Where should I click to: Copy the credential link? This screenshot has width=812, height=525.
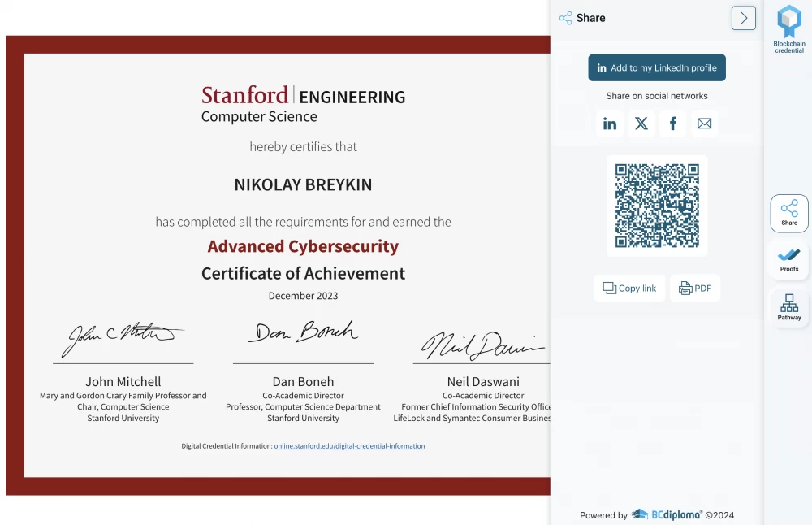[629, 288]
